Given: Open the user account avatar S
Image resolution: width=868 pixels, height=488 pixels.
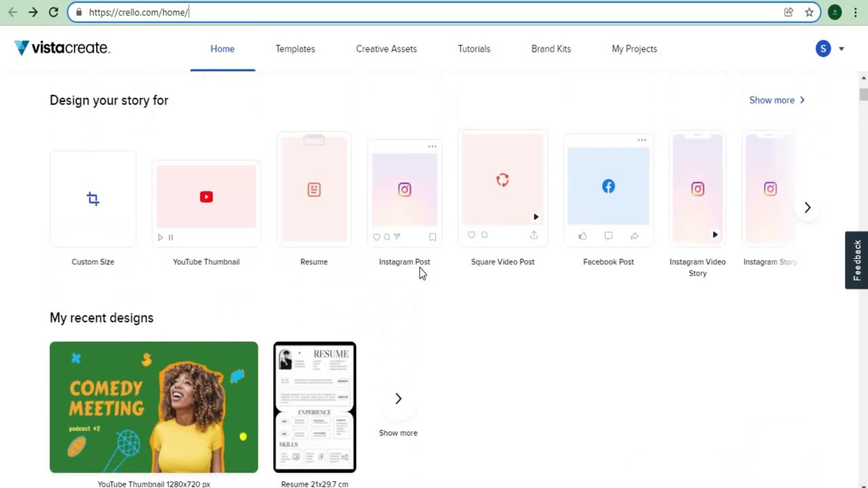Looking at the screenshot, I should [823, 48].
